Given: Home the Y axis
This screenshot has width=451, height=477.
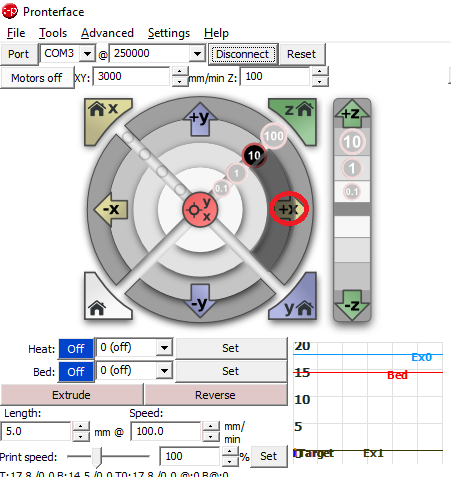Looking at the screenshot, I should click(297, 301).
